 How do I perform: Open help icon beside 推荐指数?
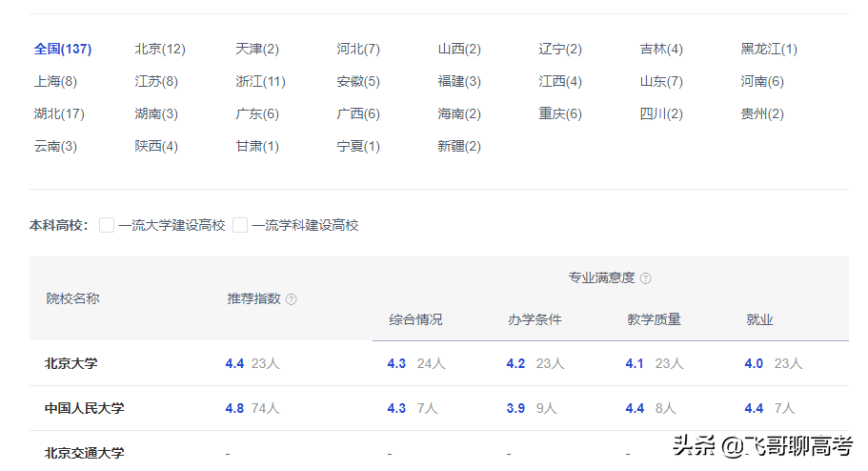coord(292,299)
